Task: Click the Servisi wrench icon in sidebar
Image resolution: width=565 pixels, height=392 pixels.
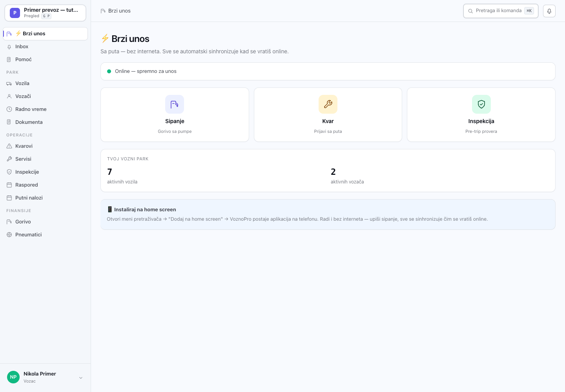Action: (x=9, y=159)
